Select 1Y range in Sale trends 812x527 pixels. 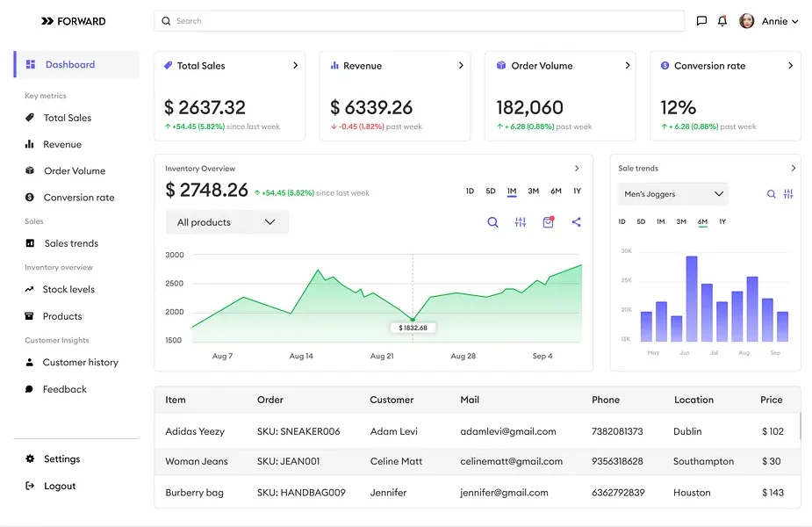(722, 221)
